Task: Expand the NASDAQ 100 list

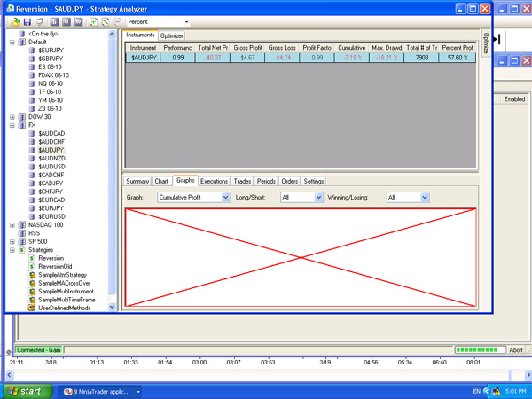Action: (12, 225)
